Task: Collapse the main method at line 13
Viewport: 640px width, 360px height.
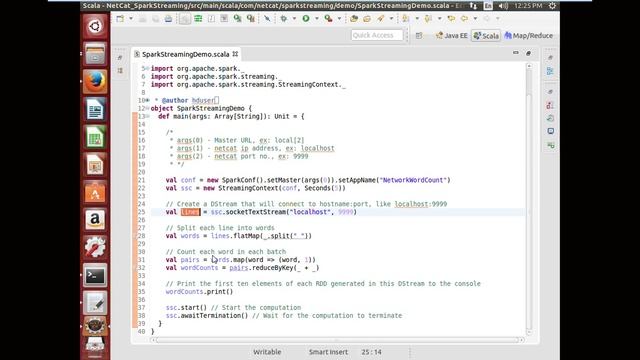Action: click(148, 116)
